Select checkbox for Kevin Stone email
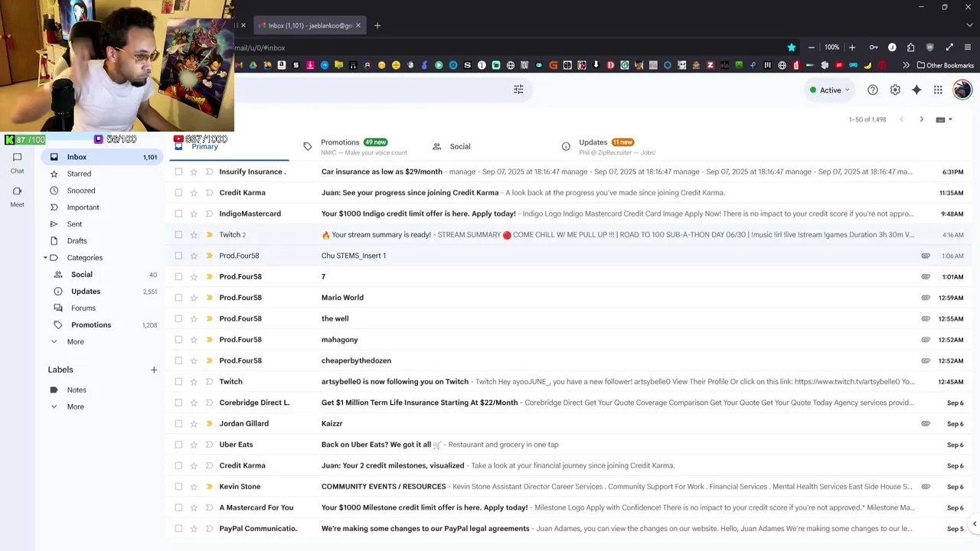Image resolution: width=980 pixels, height=551 pixels. 178,487
